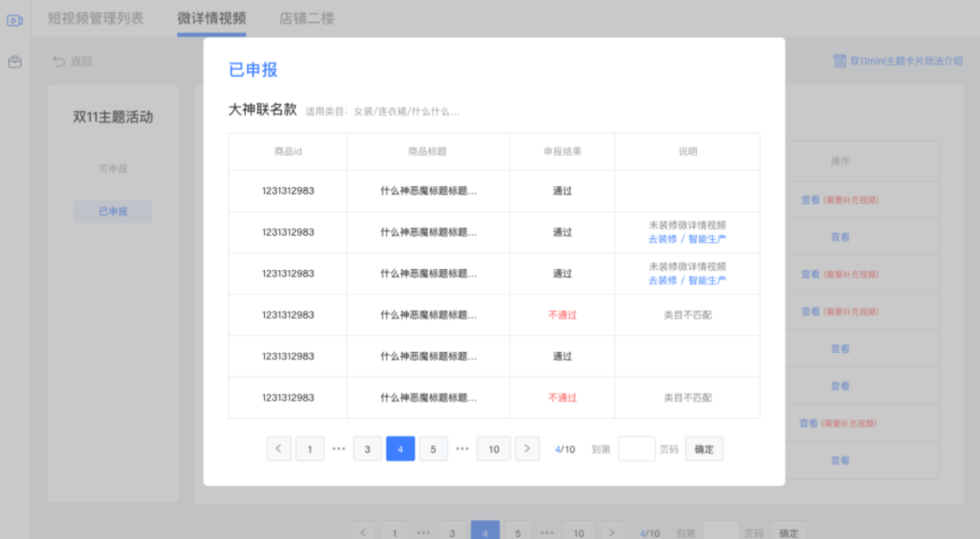Go to next page in dialog pagination

click(x=527, y=449)
